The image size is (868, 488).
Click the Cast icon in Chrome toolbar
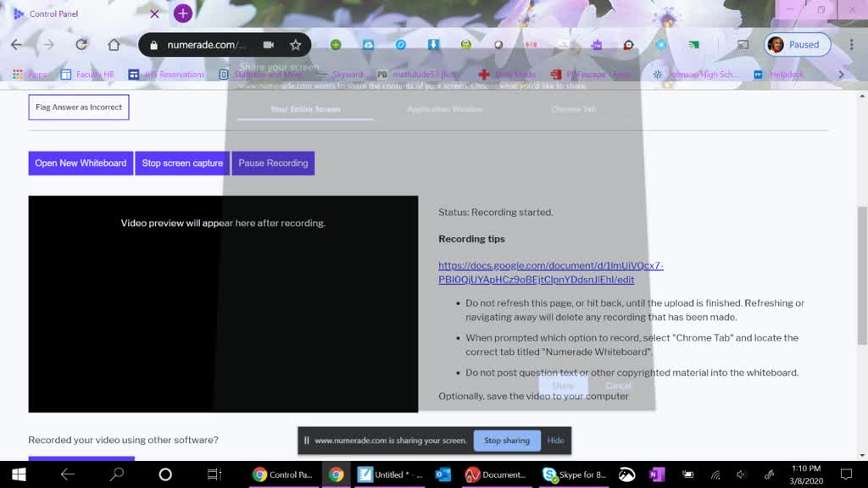coord(743,45)
